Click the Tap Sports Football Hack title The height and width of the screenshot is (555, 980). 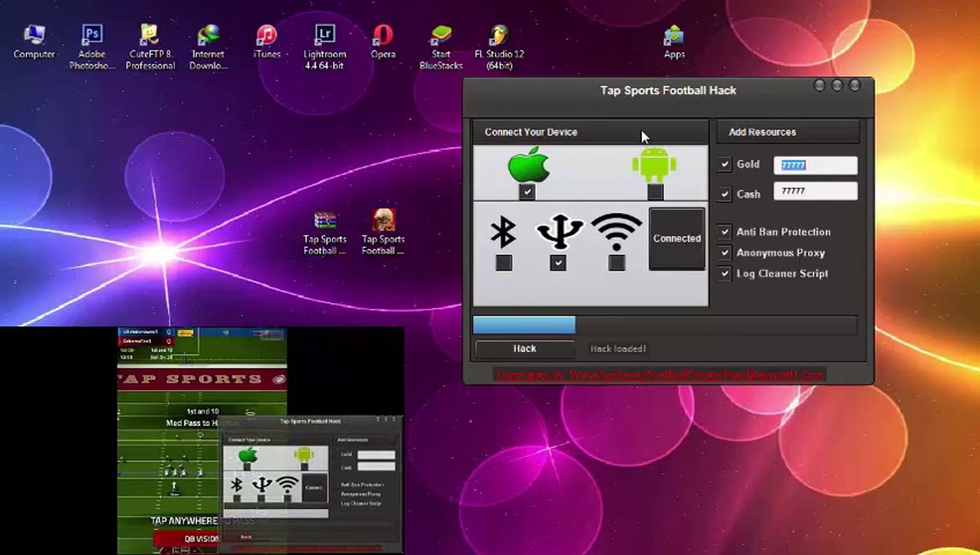[x=668, y=90]
